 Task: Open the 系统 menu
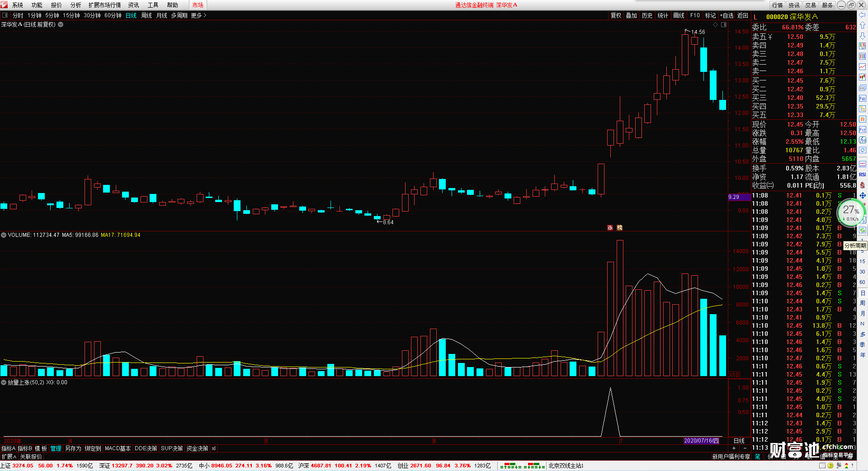18,5
